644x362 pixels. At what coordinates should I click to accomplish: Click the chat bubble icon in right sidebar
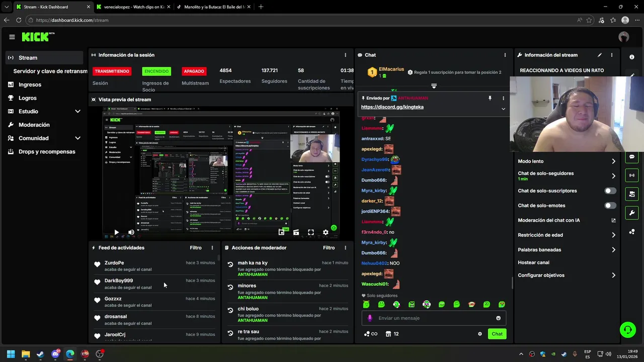[x=632, y=157]
